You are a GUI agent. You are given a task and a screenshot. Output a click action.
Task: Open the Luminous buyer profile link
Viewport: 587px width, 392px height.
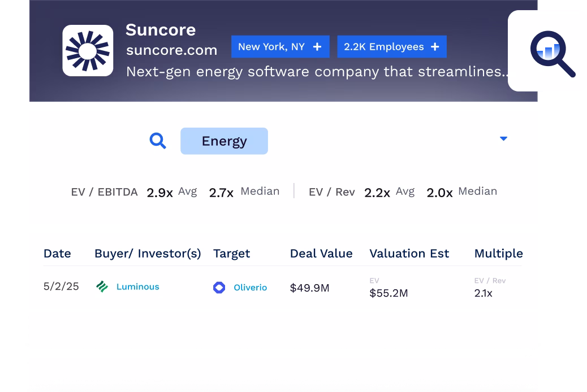138,286
